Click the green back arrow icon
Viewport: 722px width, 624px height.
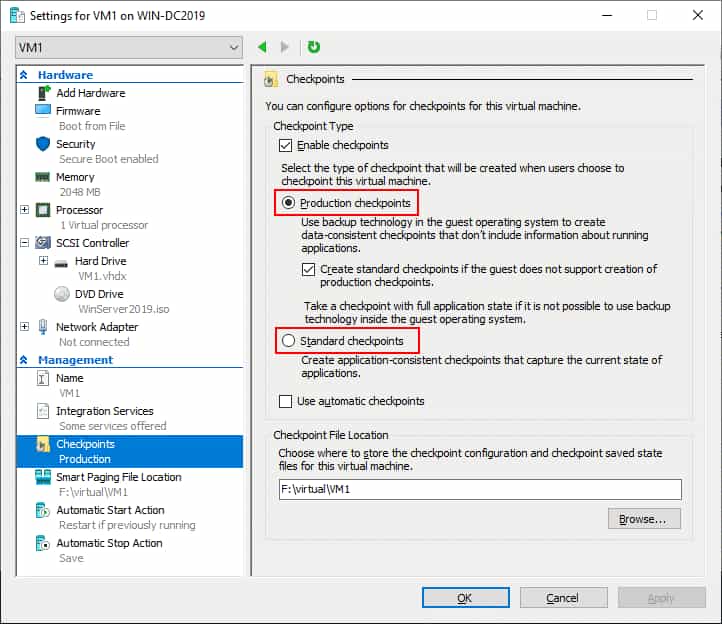(x=263, y=47)
